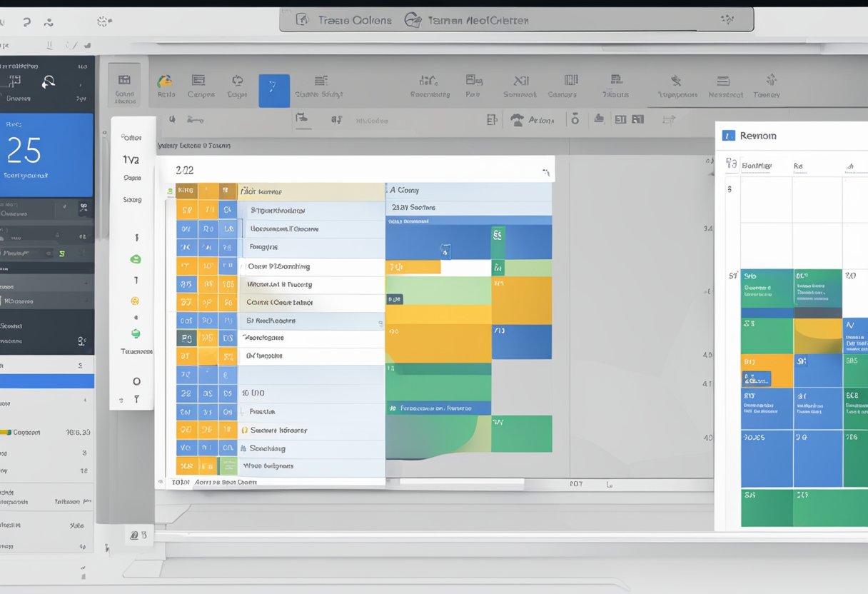Click the green status icon in the floating side panel
868x594 pixels.
pyautogui.click(x=136, y=258)
